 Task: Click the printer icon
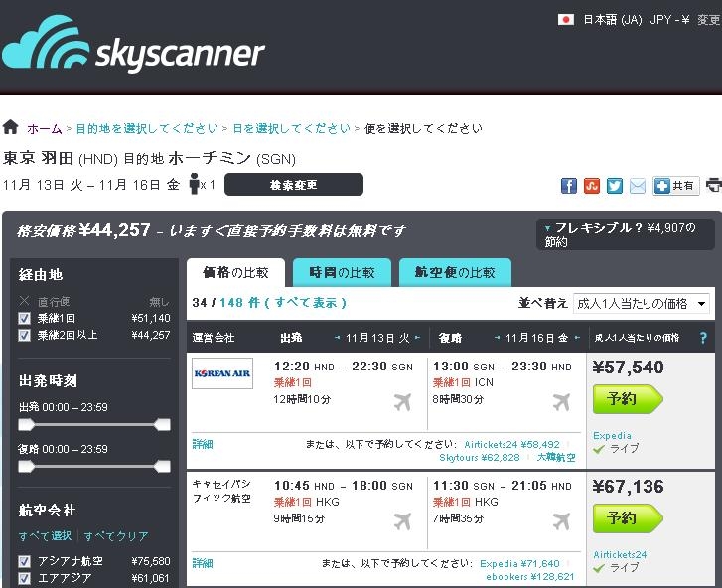point(714,185)
